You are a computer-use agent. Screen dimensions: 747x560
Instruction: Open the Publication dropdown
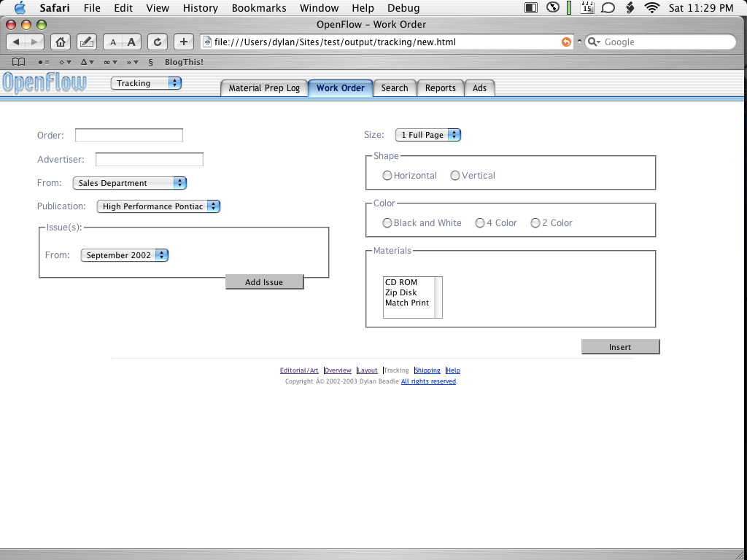tap(158, 206)
